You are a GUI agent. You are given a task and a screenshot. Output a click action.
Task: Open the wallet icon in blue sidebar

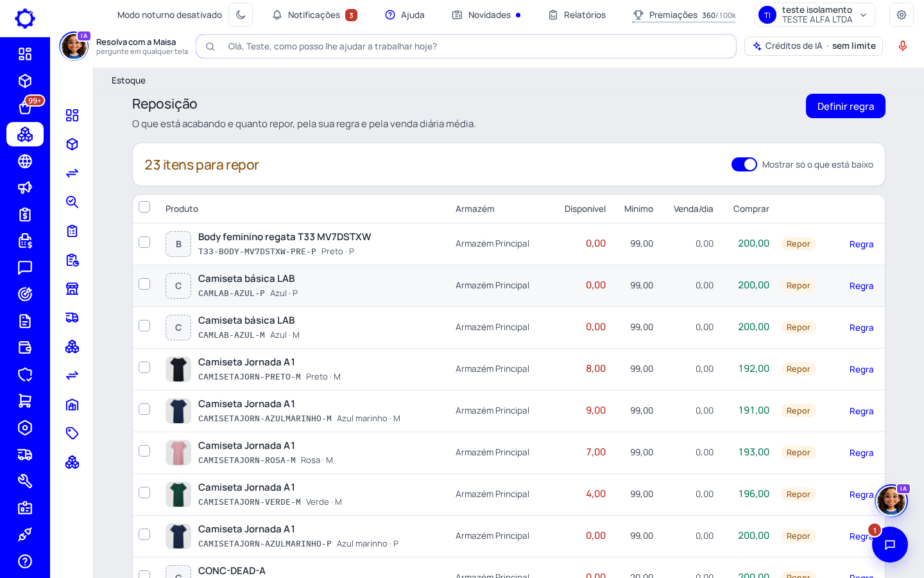coord(25,347)
